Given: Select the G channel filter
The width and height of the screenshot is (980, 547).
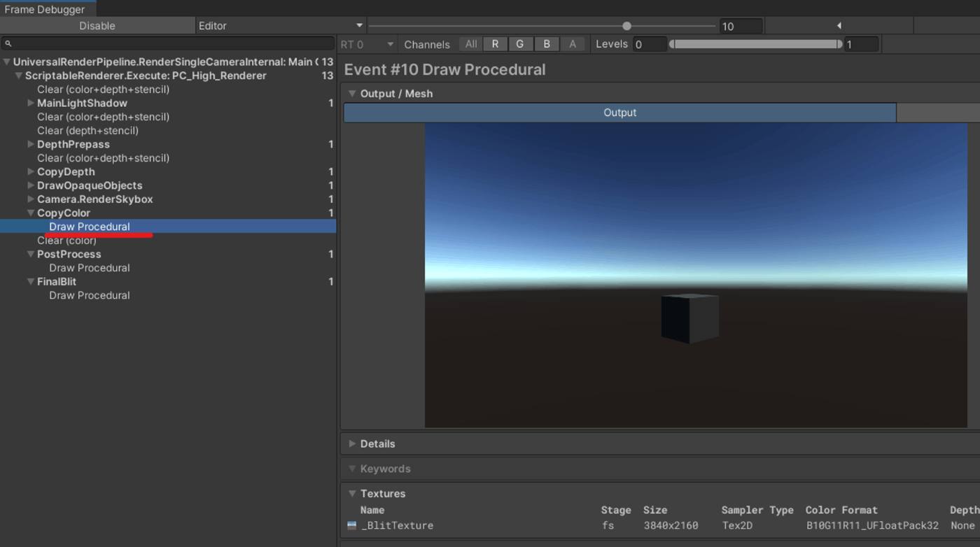Looking at the screenshot, I should tap(521, 43).
